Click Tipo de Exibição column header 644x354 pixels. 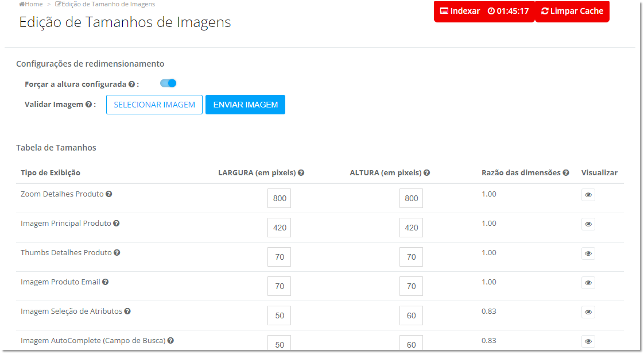tap(51, 172)
